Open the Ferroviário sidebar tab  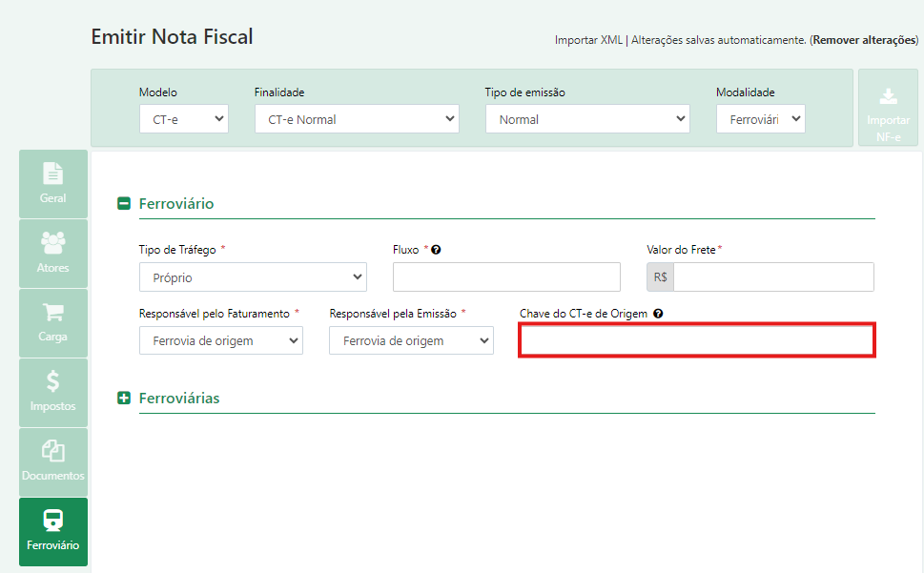click(53, 532)
